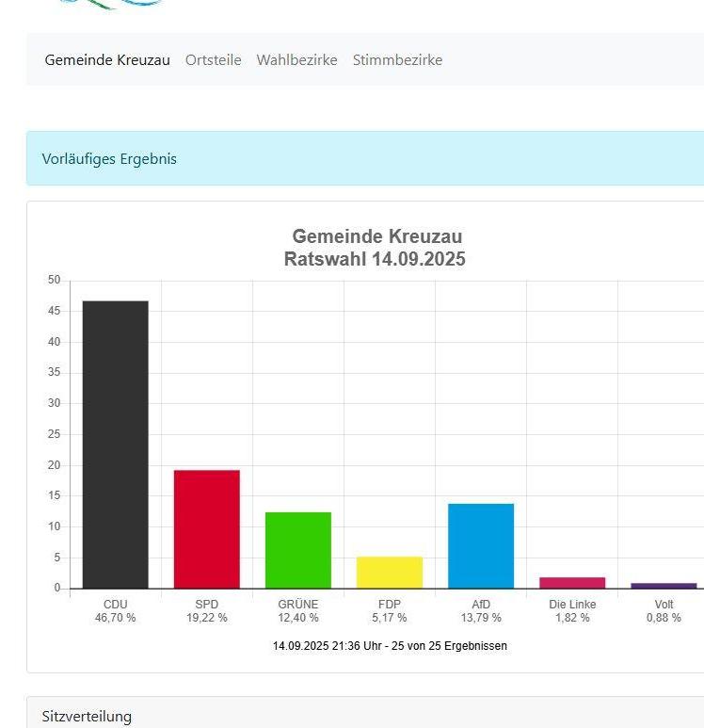Select the Stimmbezirke tab

397,60
